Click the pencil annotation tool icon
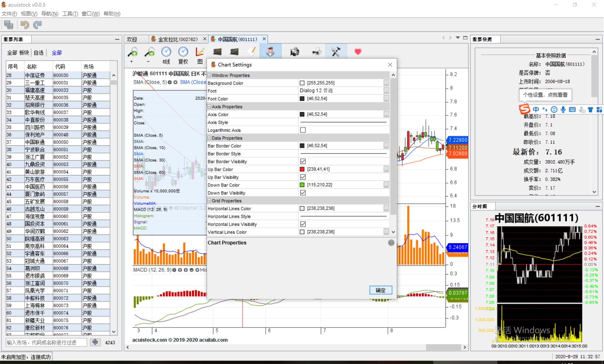604x364 pixels. pyautogui.click(x=252, y=52)
